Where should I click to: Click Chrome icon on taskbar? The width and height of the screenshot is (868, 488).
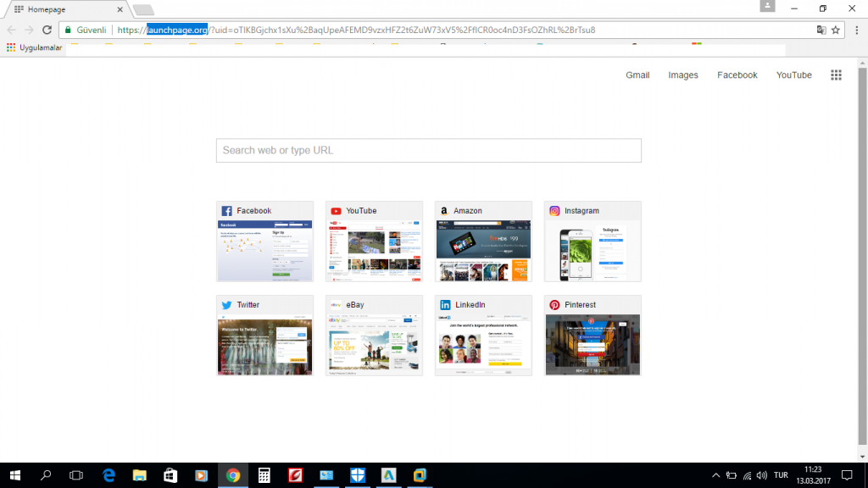coord(233,475)
